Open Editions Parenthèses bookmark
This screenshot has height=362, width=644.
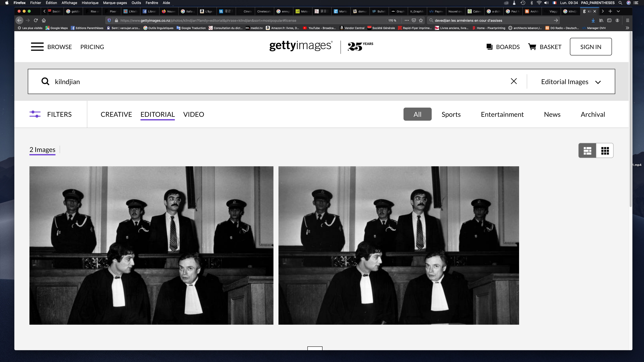[87, 28]
